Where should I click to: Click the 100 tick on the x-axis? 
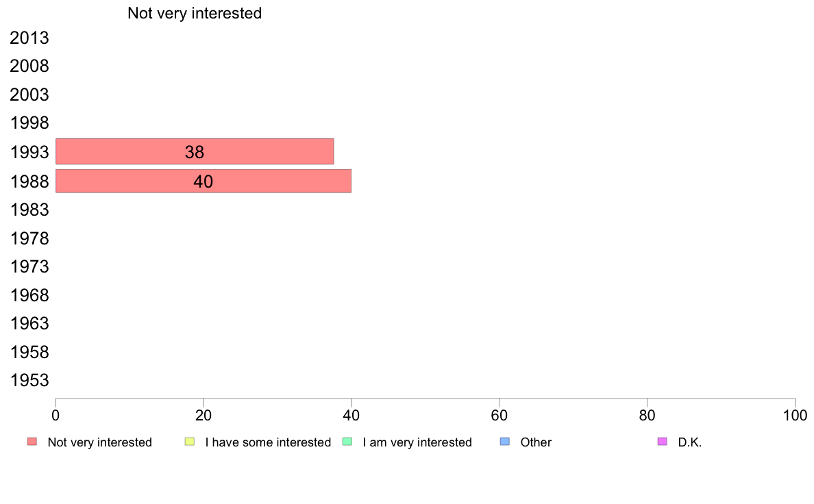(x=795, y=415)
